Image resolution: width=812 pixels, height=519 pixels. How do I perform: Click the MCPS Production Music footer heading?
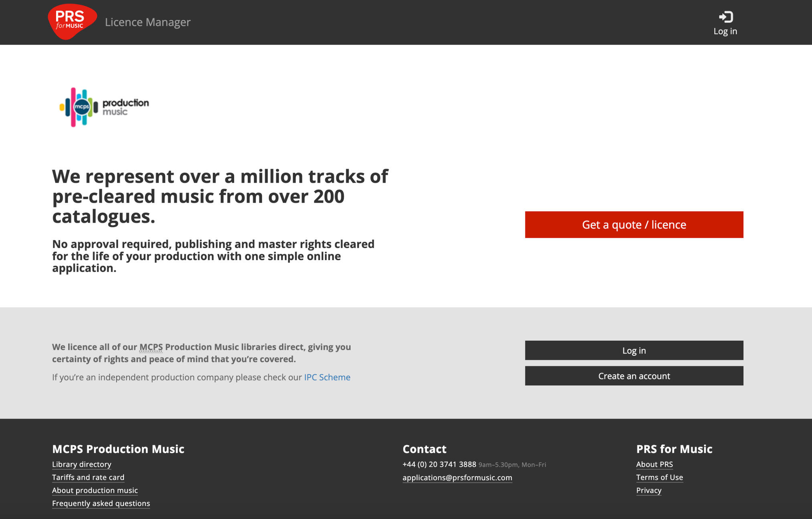[x=118, y=449]
